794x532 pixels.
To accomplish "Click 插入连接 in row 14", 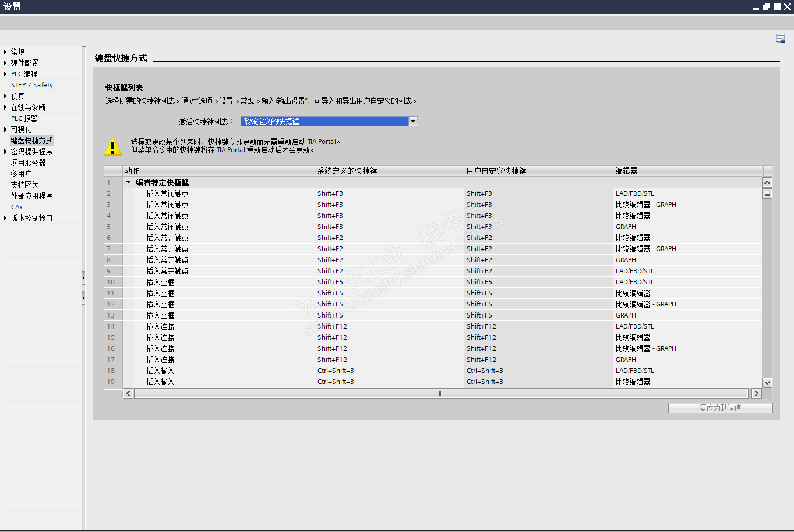I will (160, 326).
